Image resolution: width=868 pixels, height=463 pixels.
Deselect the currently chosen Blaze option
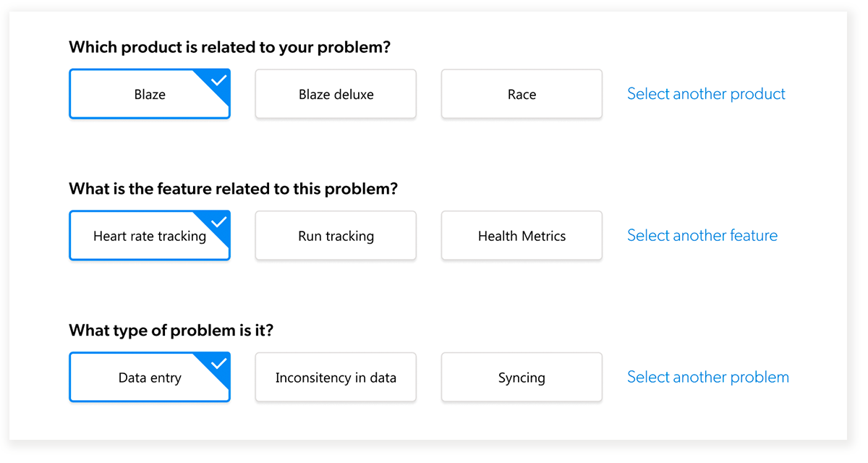coord(149,94)
